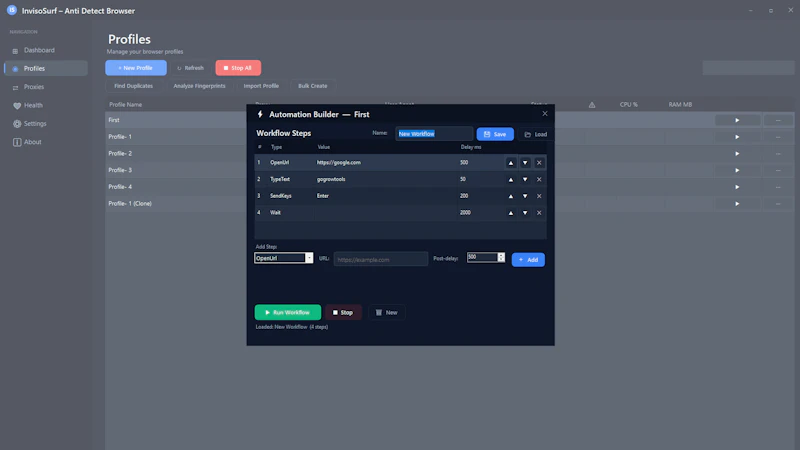Click the New Profile button
The image size is (800, 450).
[136, 68]
